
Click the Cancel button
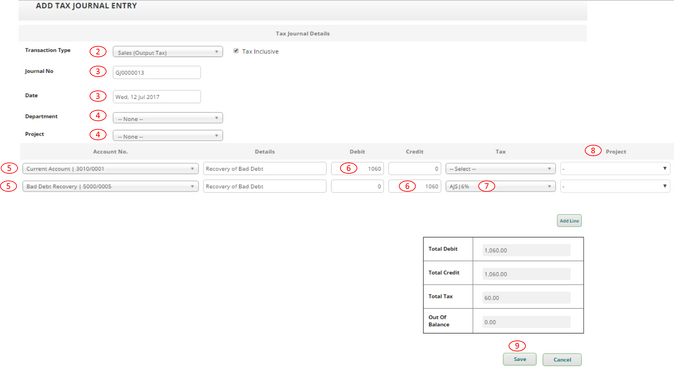point(562,360)
